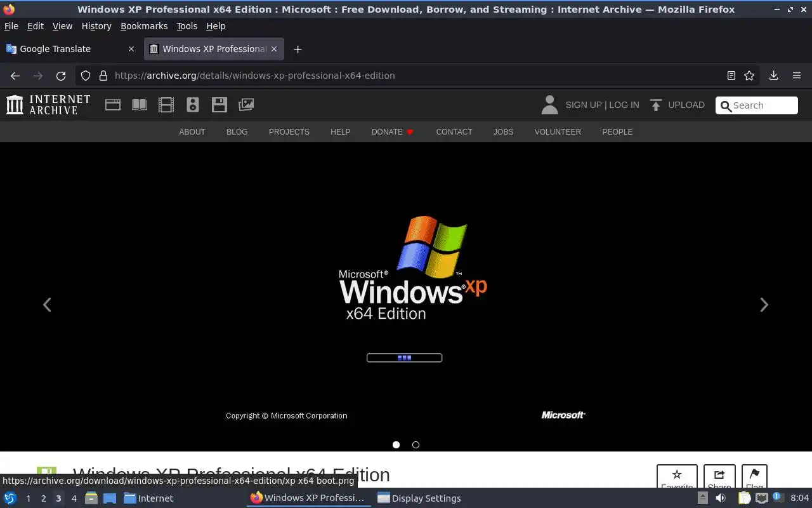The height and width of the screenshot is (508, 812).
Task: Open the Internet folder taskbar item
Action: [148, 498]
